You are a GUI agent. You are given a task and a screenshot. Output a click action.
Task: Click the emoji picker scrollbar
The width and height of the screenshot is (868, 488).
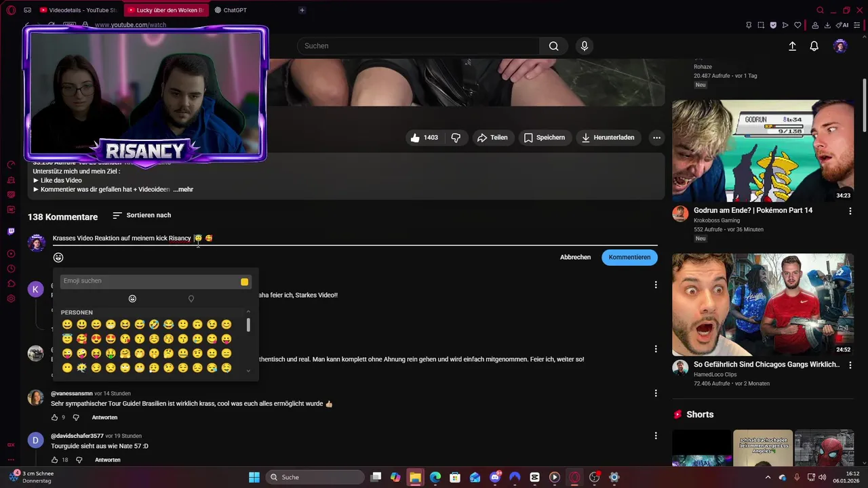248,325
